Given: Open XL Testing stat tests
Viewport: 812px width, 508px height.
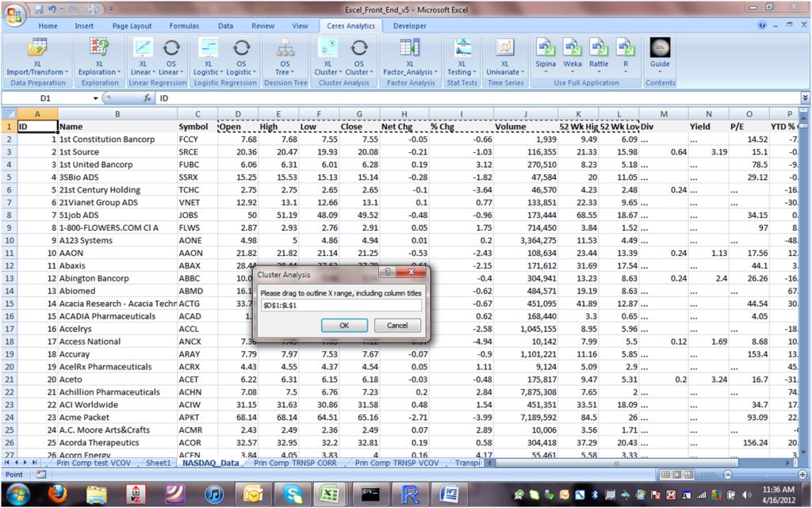Looking at the screenshot, I should click(x=462, y=57).
